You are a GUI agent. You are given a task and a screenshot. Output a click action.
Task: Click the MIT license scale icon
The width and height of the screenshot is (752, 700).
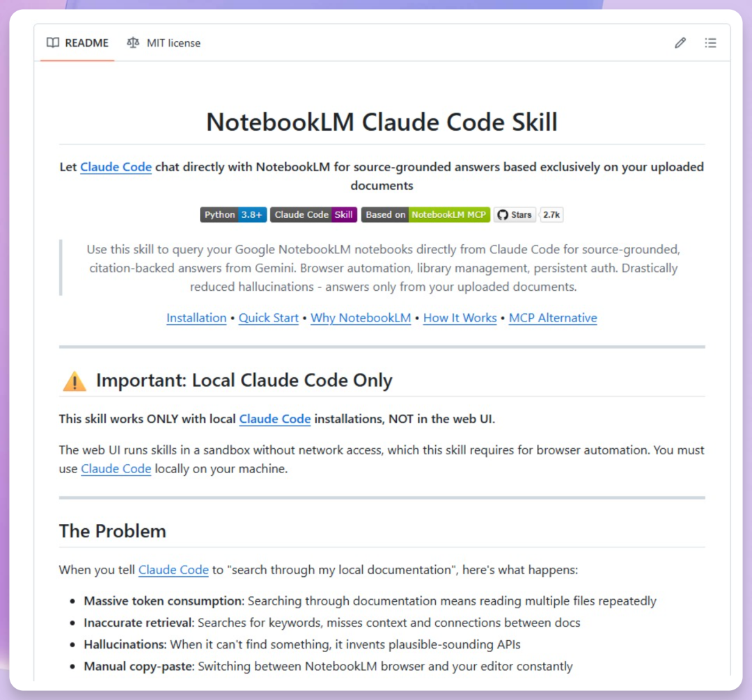133,42
